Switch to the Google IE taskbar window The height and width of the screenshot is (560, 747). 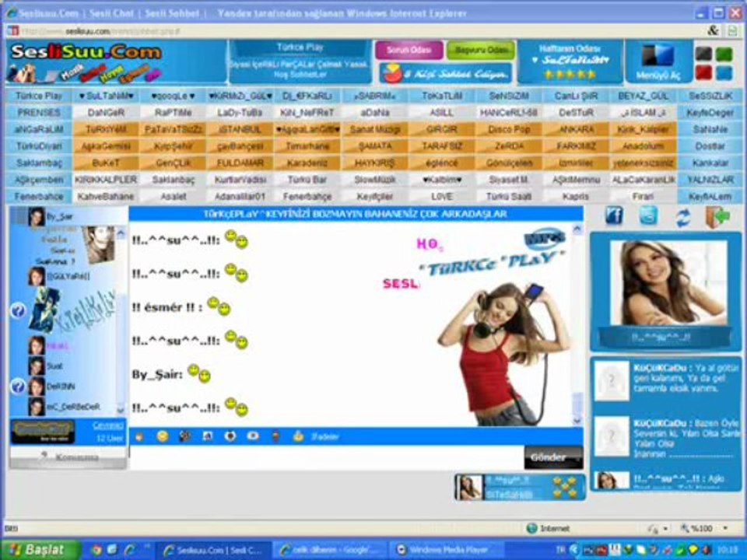click(331, 550)
